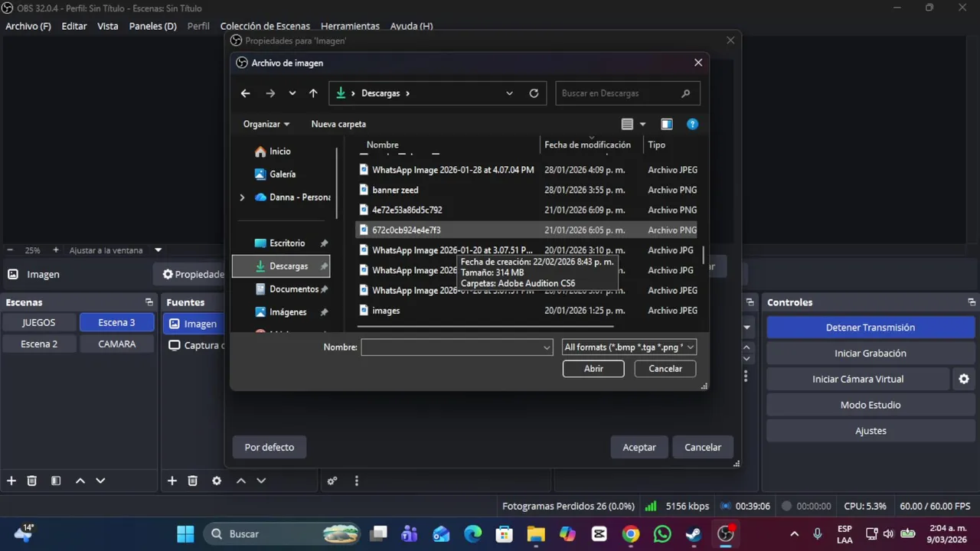Open the Archivo (F) menu
The width and height of the screenshot is (980, 551).
[28, 26]
